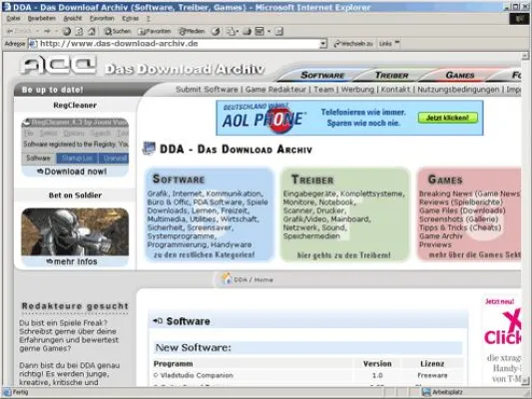Click the Bet on Soldier game image
Viewport: 532px width, 399px height.
pos(75,231)
